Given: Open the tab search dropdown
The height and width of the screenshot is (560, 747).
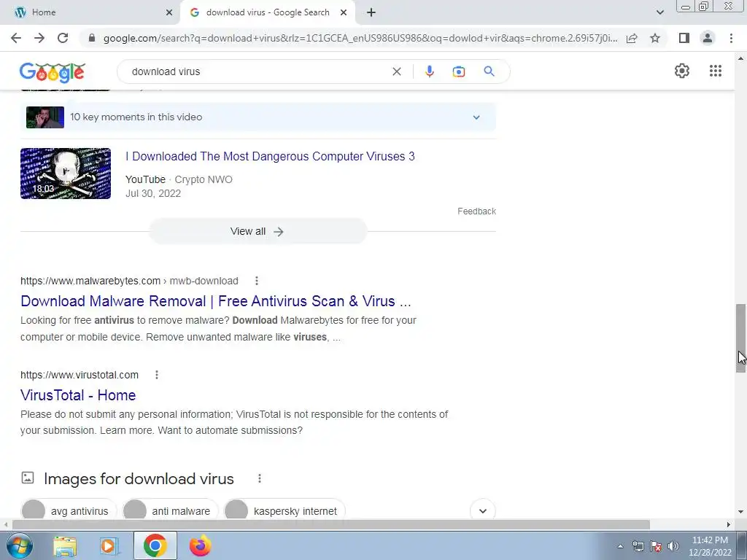Looking at the screenshot, I should click(659, 12).
